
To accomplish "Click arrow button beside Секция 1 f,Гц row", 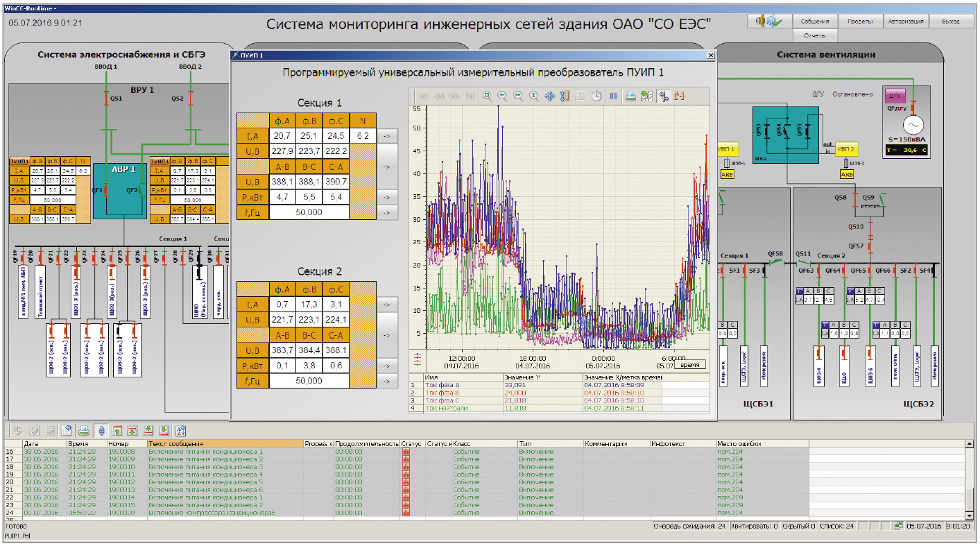I will coord(386,212).
